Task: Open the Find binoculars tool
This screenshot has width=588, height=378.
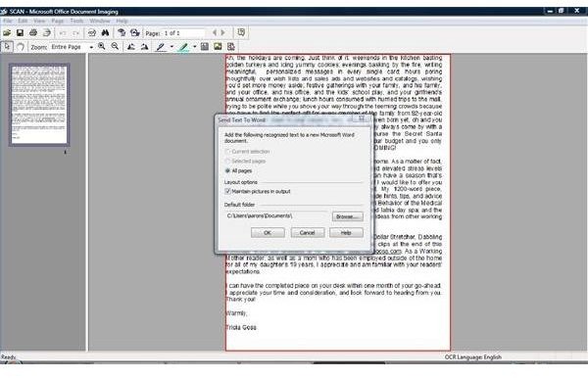Action: pos(106,33)
